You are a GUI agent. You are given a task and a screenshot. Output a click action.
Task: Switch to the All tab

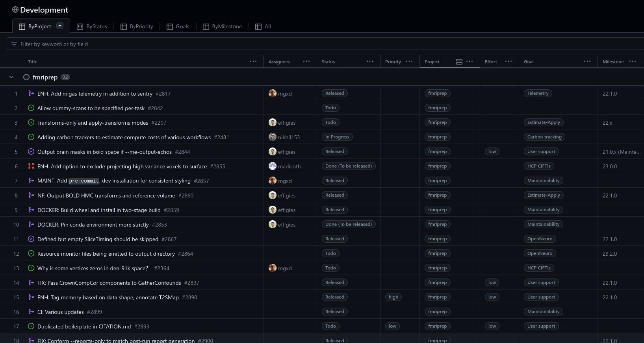click(263, 26)
